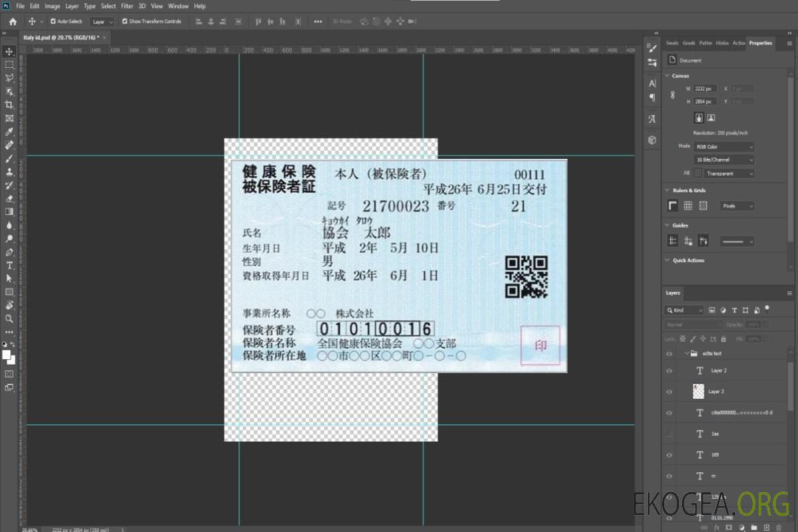
Task: Click the foreground color swatch
Action: click(x=7, y=355)
